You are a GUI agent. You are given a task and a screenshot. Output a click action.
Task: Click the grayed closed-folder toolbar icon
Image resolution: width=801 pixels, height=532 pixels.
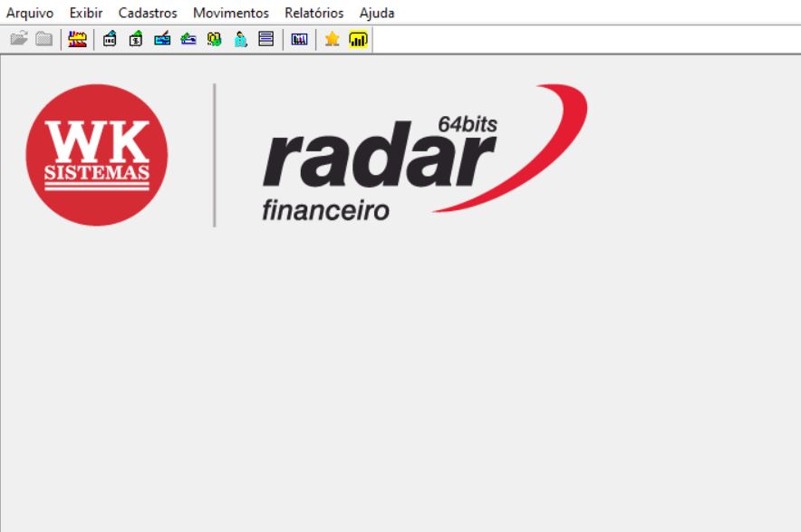point(44,39)
